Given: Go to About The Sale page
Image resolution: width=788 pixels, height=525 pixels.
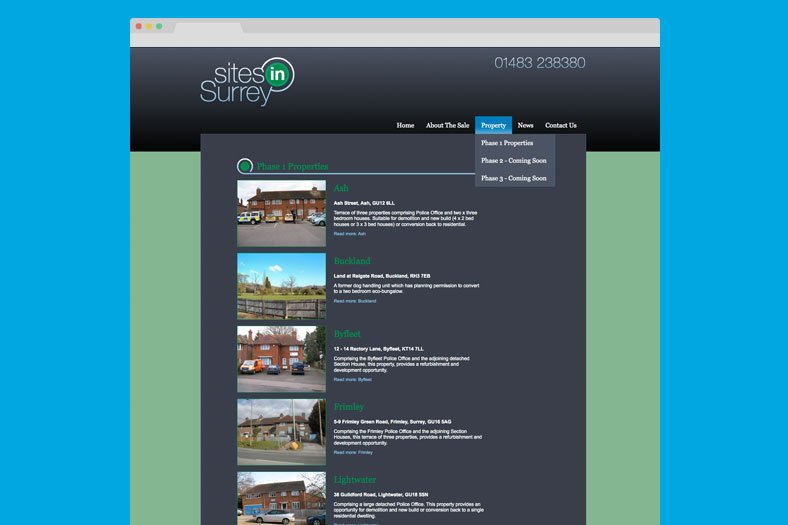Looking at the screenshot, I should [447, 126].
